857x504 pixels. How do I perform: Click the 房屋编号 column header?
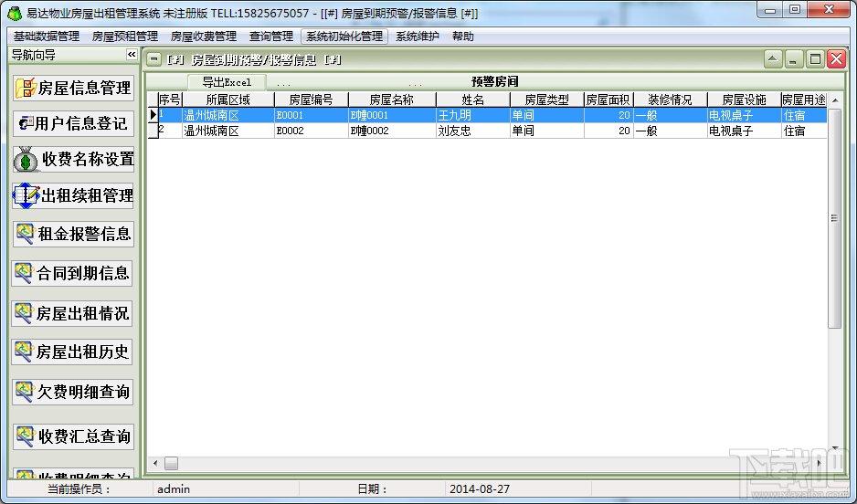point(311,100)
